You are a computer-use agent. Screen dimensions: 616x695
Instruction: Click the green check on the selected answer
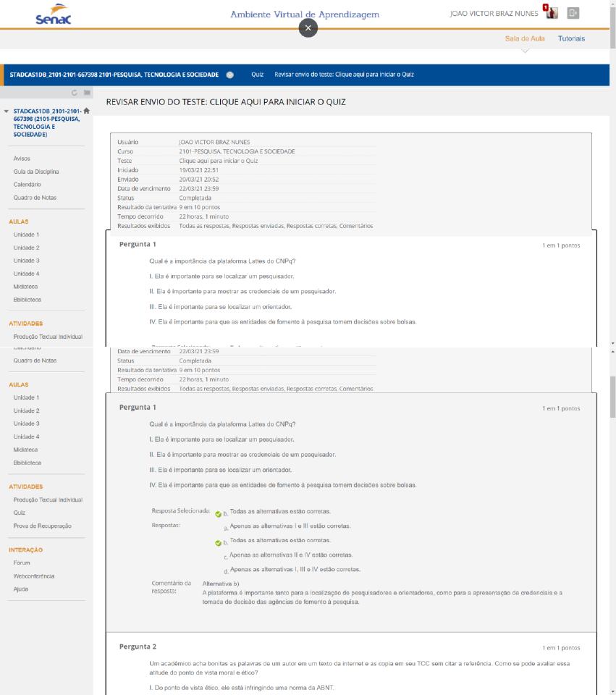(218, 514)
